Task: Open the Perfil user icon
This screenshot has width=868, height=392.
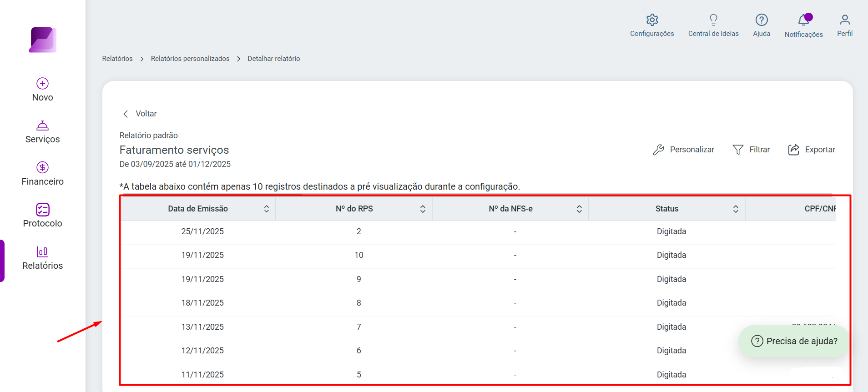Action: click(x=845, y=20)
